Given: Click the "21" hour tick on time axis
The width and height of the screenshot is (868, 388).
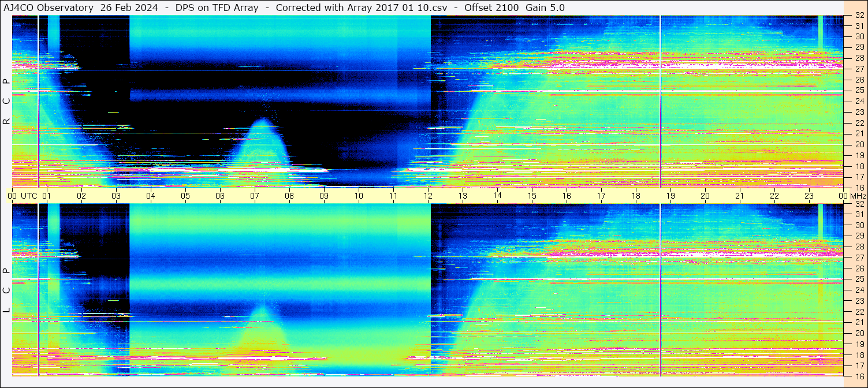Looking at the screenshot, I should [740, 196].
